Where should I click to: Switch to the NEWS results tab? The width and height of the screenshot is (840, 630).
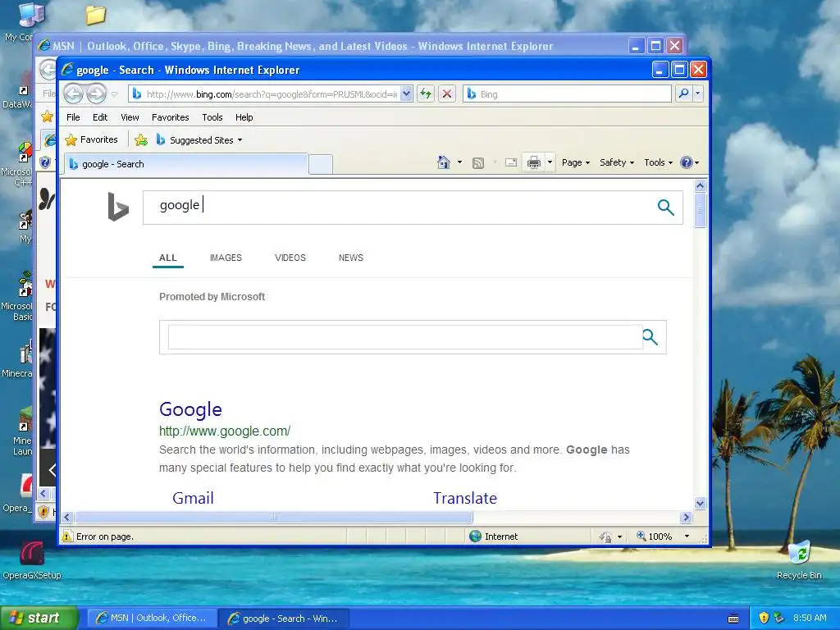tap(351, 258)
